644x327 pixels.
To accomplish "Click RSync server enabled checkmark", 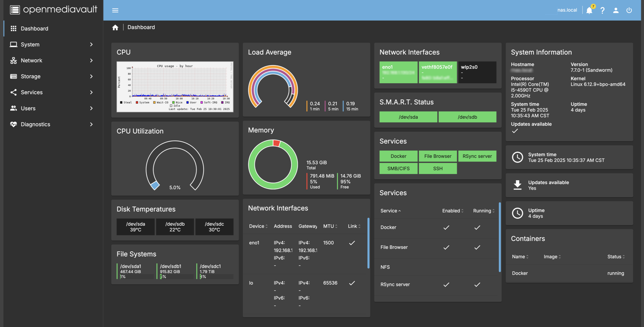I will [x=446, y=285].
